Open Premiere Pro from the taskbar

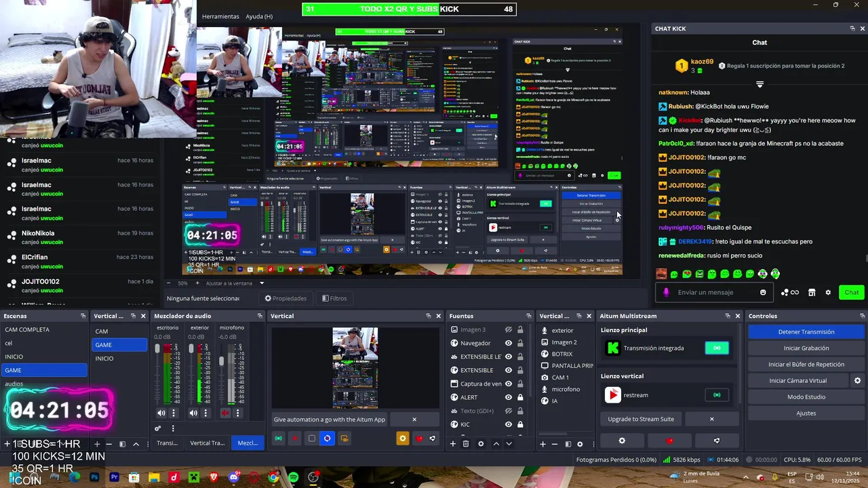click(114, 478)
